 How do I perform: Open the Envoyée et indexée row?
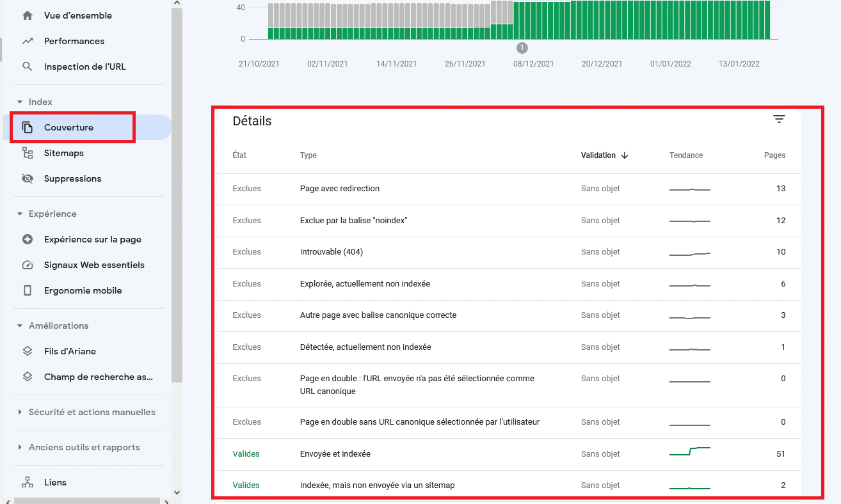click(335, 454)
